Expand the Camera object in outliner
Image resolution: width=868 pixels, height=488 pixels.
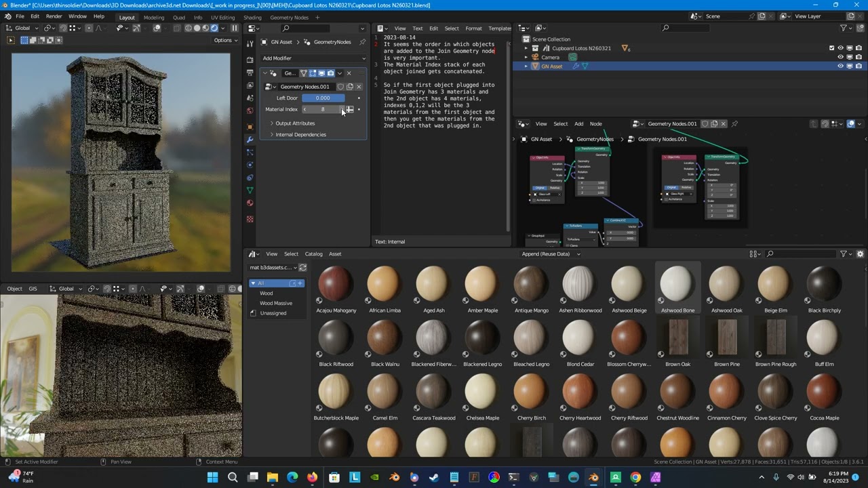(x=526, y=58)
